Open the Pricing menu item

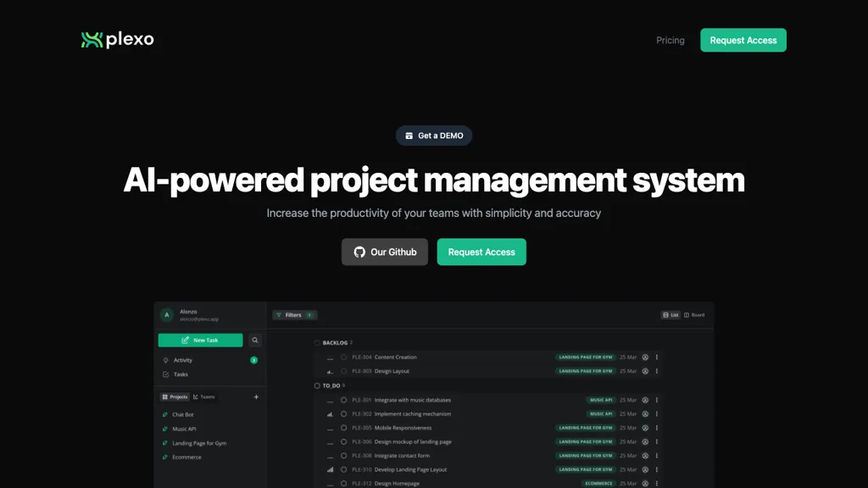670,40
